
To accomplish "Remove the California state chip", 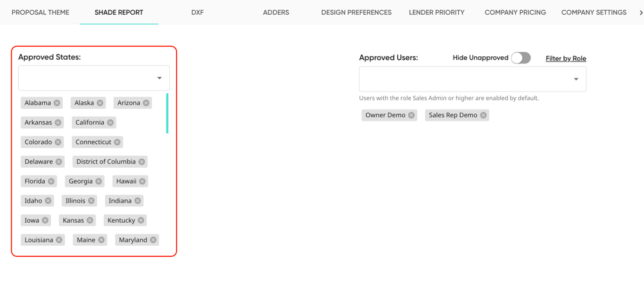I will tap(110, 122).
